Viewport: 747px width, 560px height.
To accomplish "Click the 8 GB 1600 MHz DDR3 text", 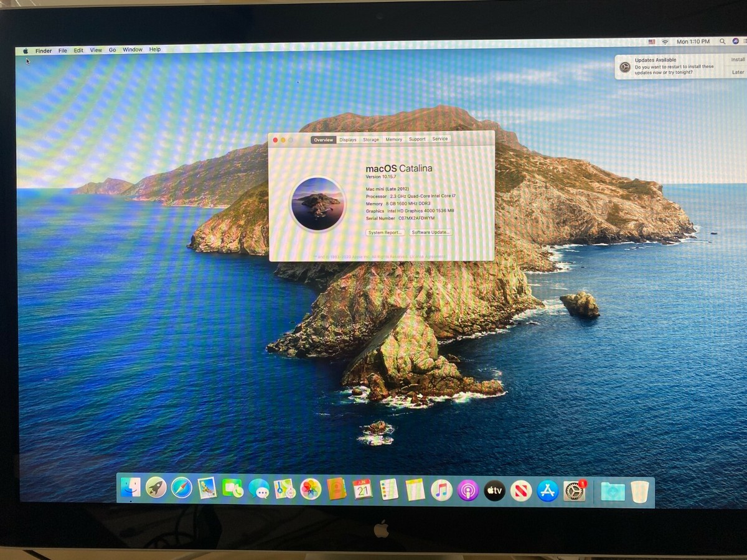I will [409, 203].
